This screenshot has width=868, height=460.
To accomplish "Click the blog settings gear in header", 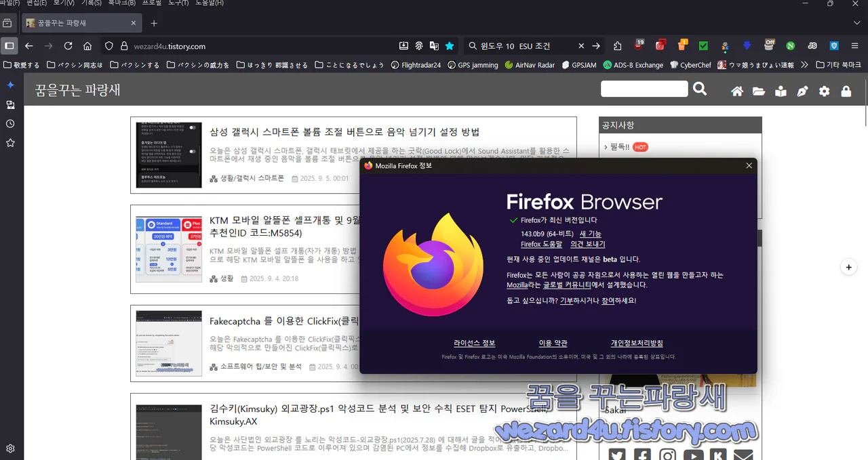I will (x=825, y=91).
